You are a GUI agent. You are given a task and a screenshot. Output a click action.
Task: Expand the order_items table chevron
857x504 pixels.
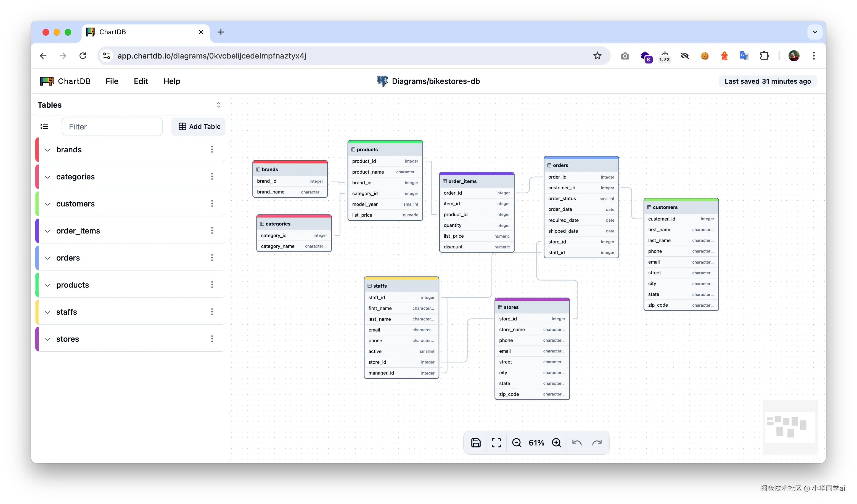47,231
